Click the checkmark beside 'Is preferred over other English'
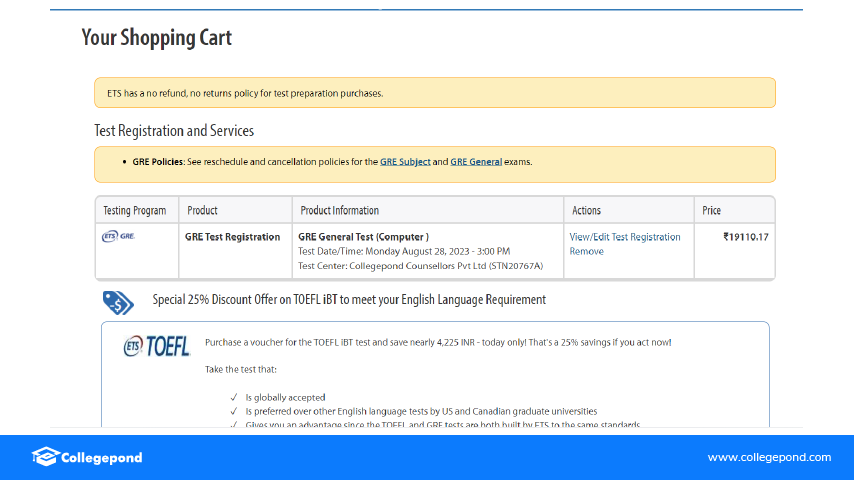The image size is (854, 480). click(233, 411)
